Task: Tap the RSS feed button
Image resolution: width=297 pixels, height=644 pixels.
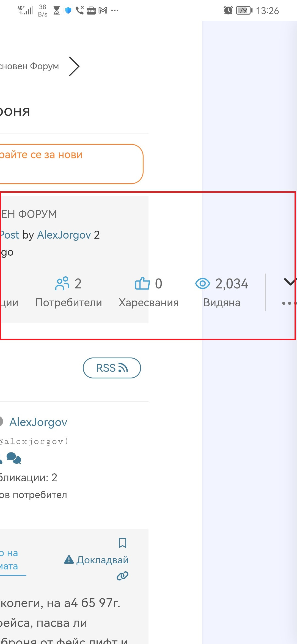Action: coord(112,368)
